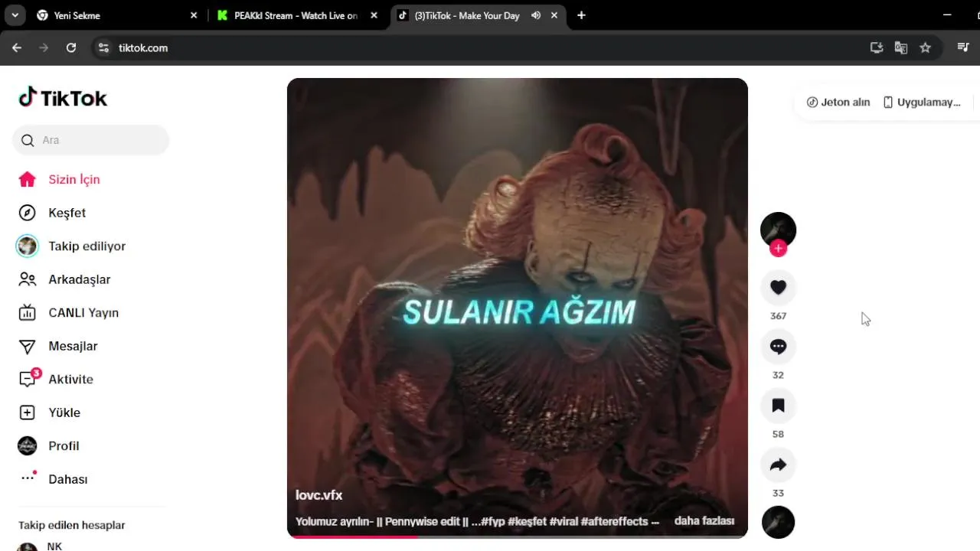Viewport: 980px width, 551px height.
Task: Expand the Daha more menu
Action: pyautogui.click(x=53, y=479)
